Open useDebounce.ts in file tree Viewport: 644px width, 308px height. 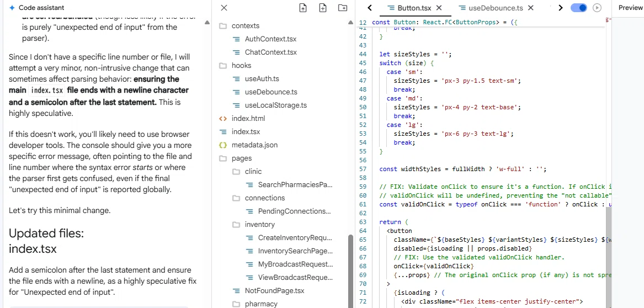(270, 92)
